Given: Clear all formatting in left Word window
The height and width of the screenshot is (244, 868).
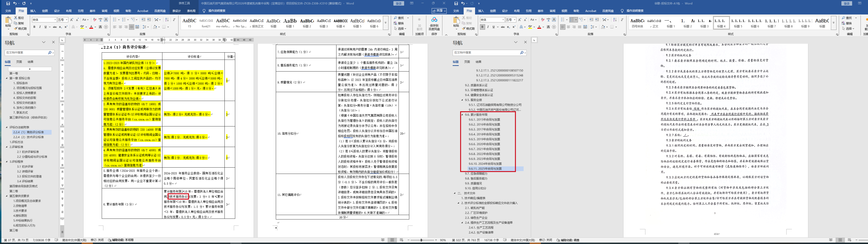Looking at the screenshot, I should pyautogui.click(x=95, y=20).
